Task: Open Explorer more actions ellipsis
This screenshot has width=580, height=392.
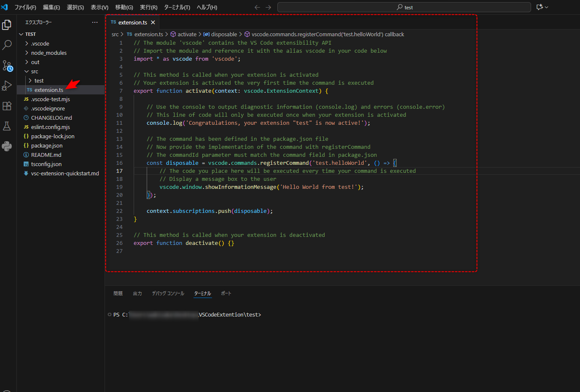Action: (95, 22)
